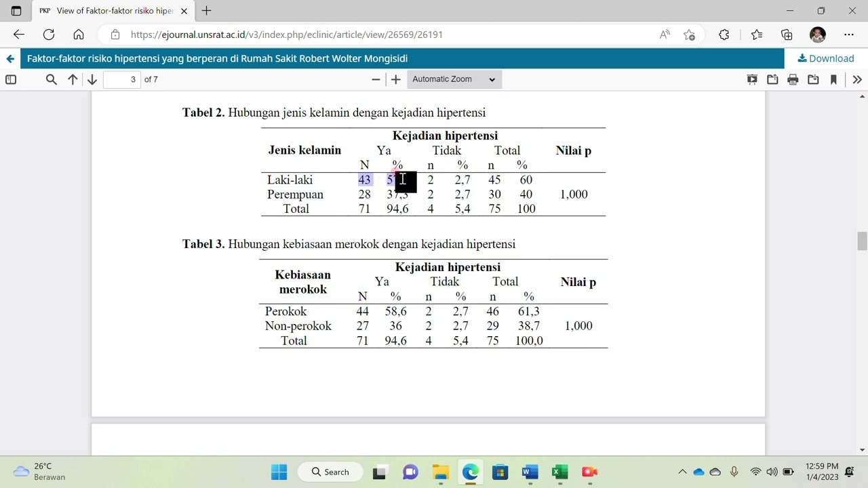868x488 pixels.
Task: Activate Read aloud icon
Action: click(x=665, y=35)
